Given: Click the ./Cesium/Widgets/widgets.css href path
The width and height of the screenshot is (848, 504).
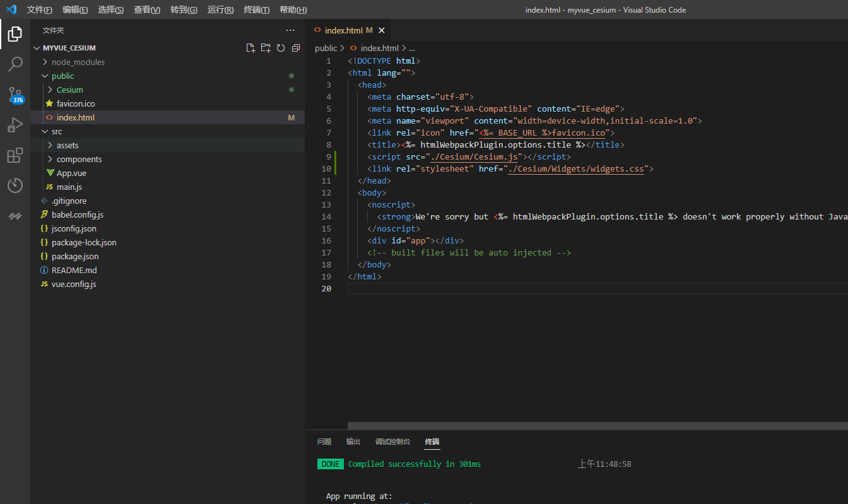Looking at the screenshot, I should pos(575,168).
